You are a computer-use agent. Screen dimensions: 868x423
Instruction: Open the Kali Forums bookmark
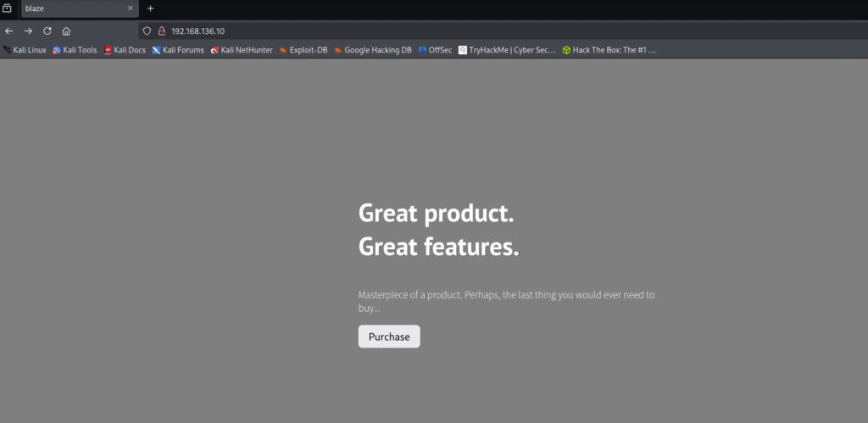tap(178, 50)
